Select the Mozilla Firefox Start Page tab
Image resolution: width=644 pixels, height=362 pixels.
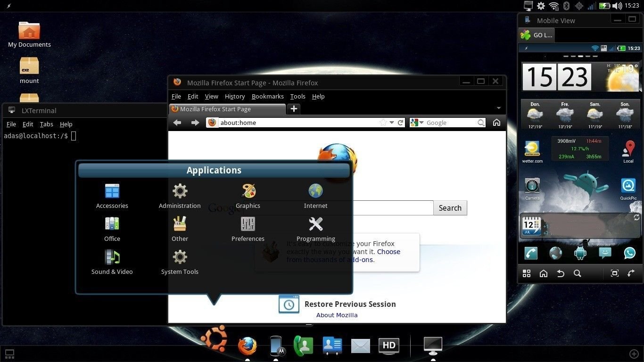pyautogui.click(x=227, y=109)
